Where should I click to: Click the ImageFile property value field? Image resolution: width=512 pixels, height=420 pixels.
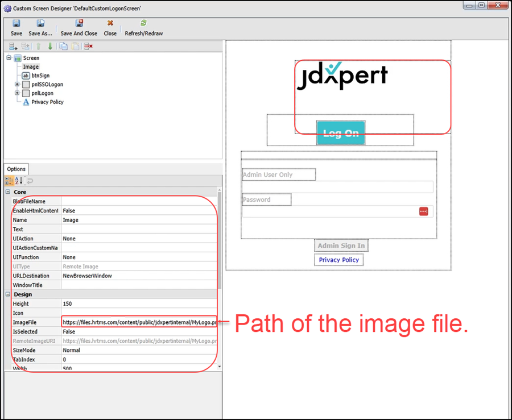(x=139, y=322)
